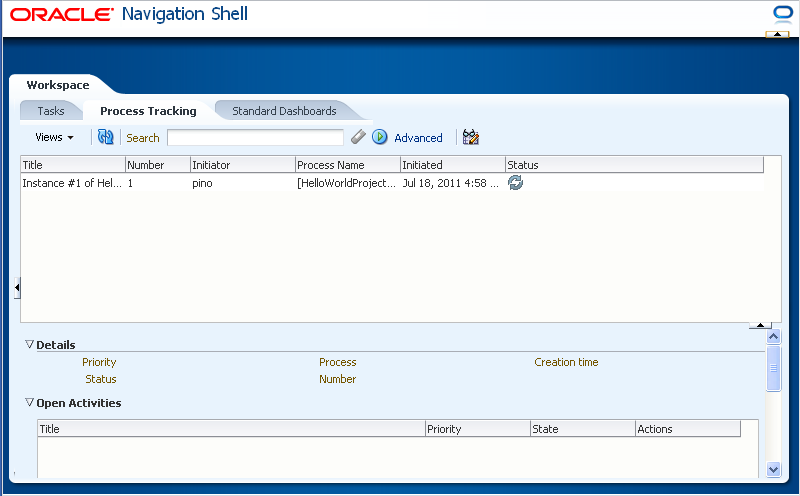Collapse the left pane splitter arrow
The width and height of the screenshot is (800, 496).
coord(17,288)
